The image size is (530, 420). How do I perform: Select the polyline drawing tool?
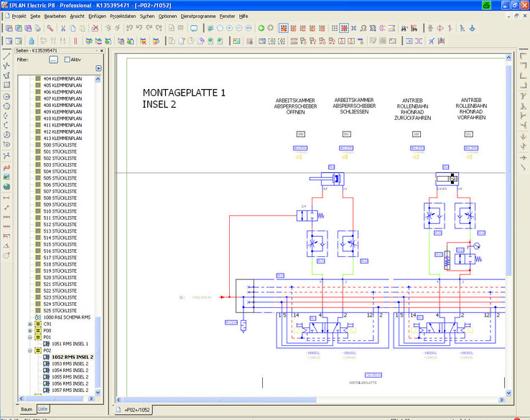(6, 65)
